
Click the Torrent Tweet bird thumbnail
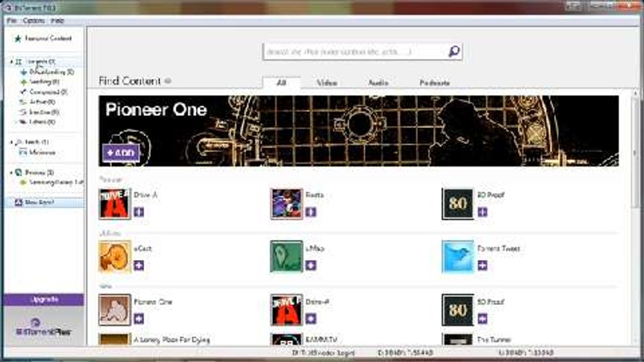point(458,256)
